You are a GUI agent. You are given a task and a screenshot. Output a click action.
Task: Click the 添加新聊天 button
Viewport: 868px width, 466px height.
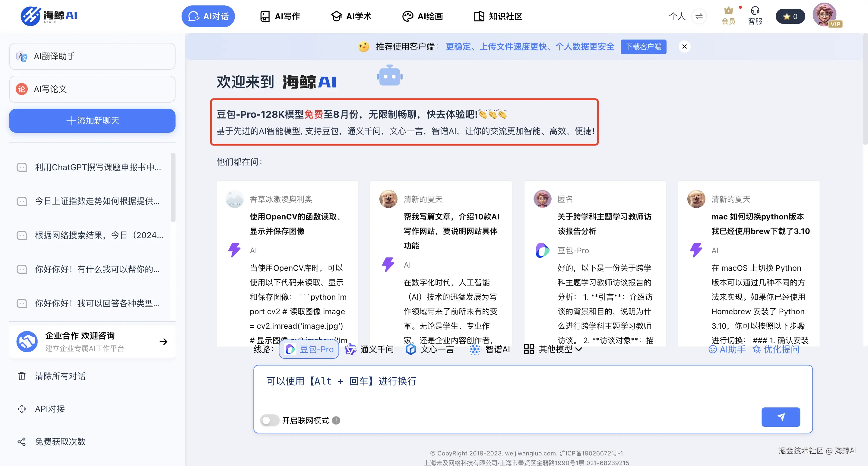coord(92,121)
